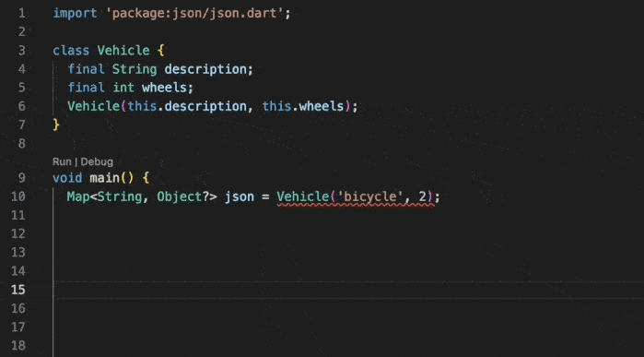Click this.wheels parameter in the constructor

click(303, 106)
